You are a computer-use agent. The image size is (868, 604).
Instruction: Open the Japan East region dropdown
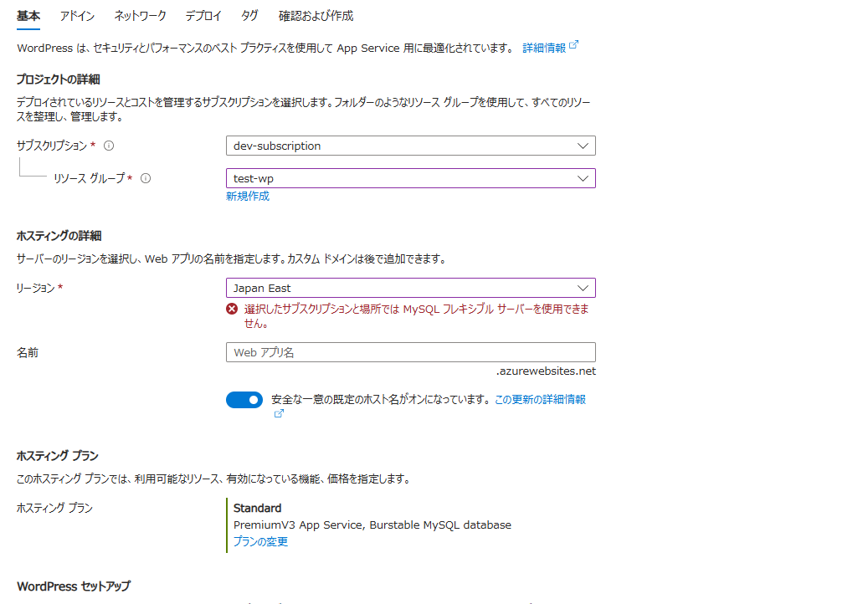(x=410, y=287)
